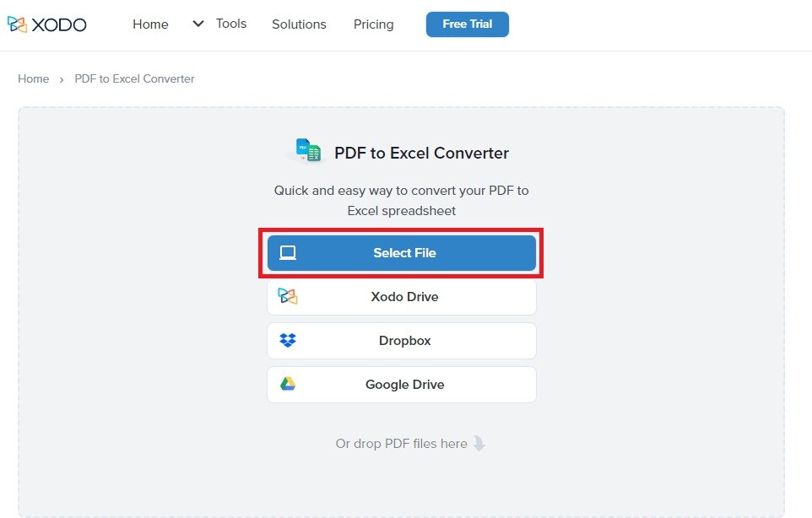Open the Home menu item
Image resolution: width=812 pixels, height=518 pixels.
tap(150, 24)
